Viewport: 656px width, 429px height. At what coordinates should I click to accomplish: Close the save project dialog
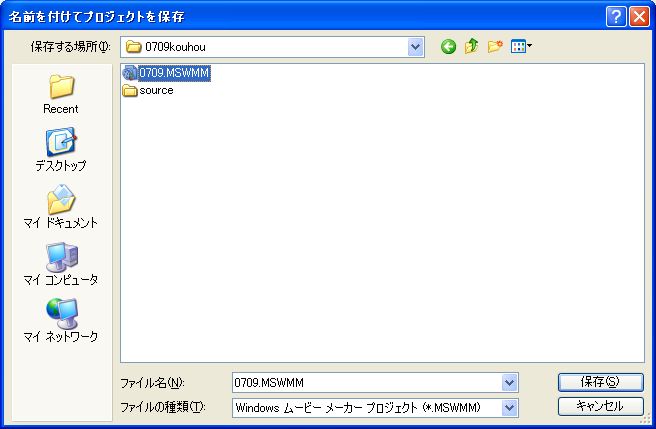639,16
